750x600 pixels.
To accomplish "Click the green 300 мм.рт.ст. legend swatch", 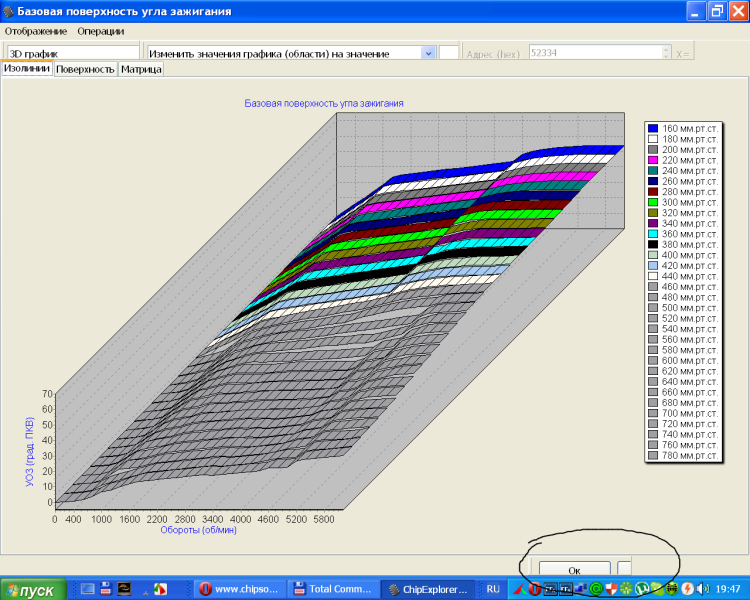I will click(653, 202).
